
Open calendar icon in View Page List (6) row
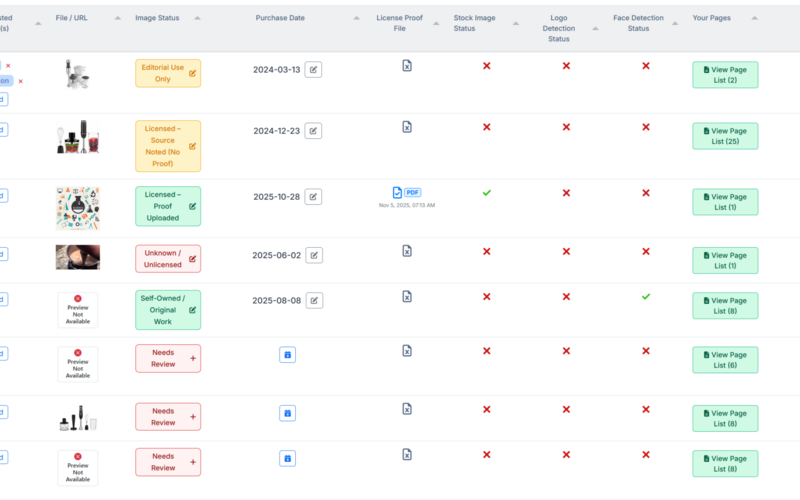pos(288,355)
